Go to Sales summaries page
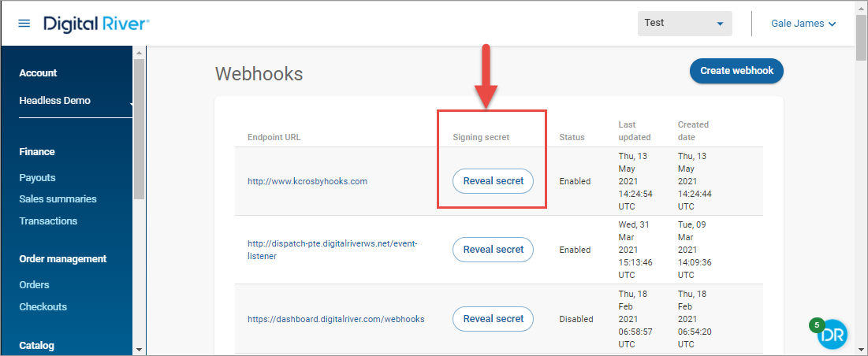Image resolution: width=868 pixels, height=356 pixels. point(58,199)
